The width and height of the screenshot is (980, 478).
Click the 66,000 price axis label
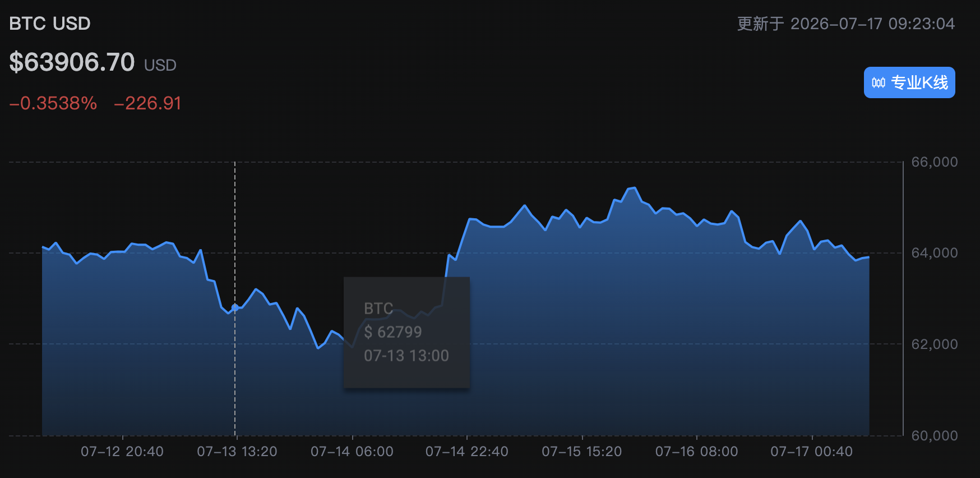point(935,162)
